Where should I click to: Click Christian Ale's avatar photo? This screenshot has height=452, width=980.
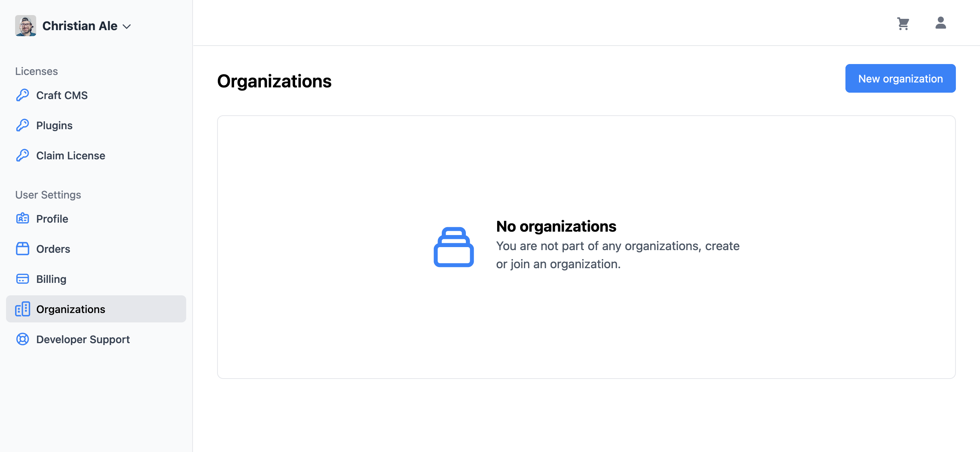coord(26,26)
